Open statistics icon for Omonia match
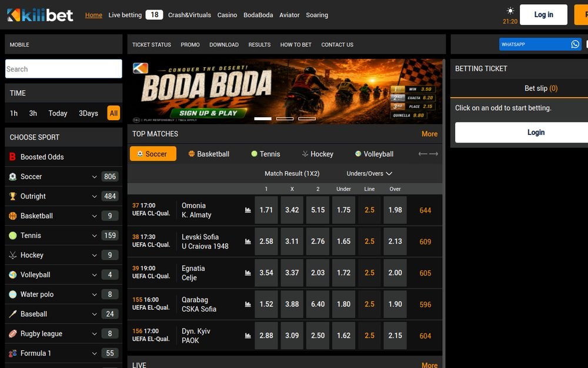The width and height of the screenshot is (588, 368). pos(248,210)
